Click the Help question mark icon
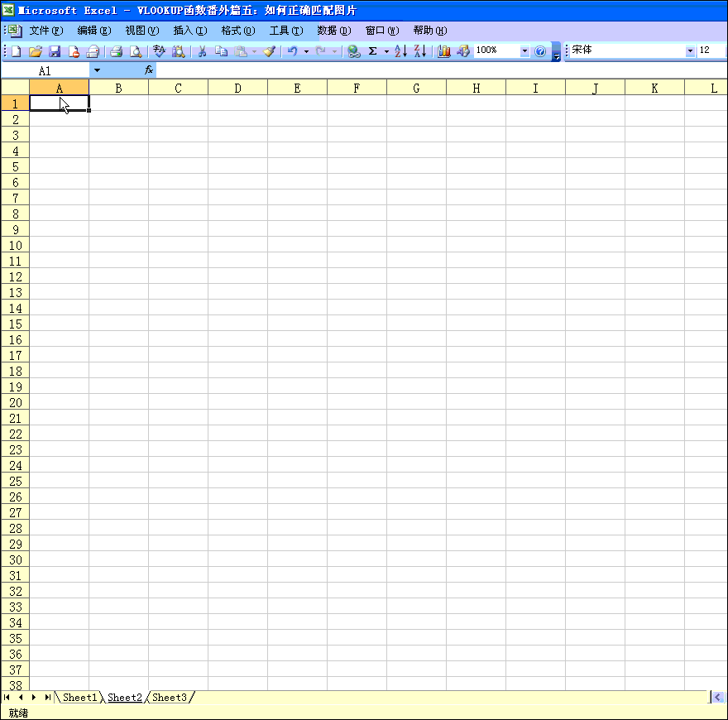Screen dimensions: 728x720 (x=540, y=51)
